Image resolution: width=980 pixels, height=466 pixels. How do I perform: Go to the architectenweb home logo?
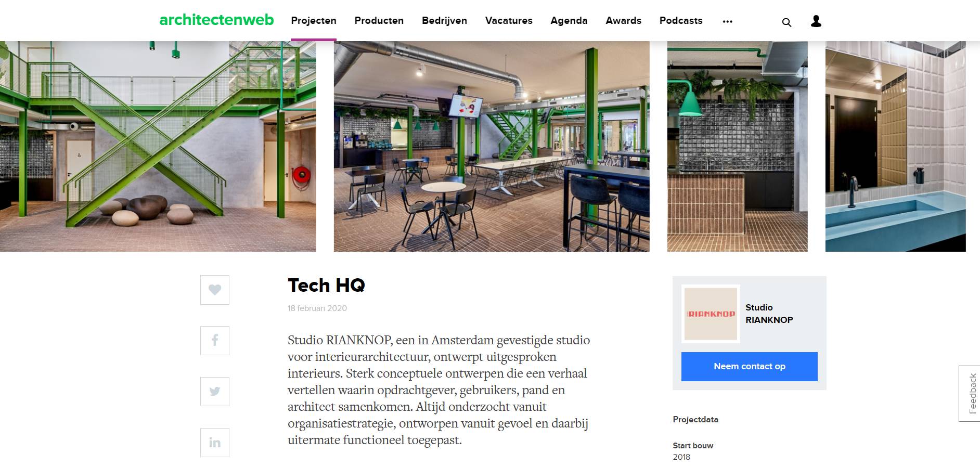coord(216,20)
